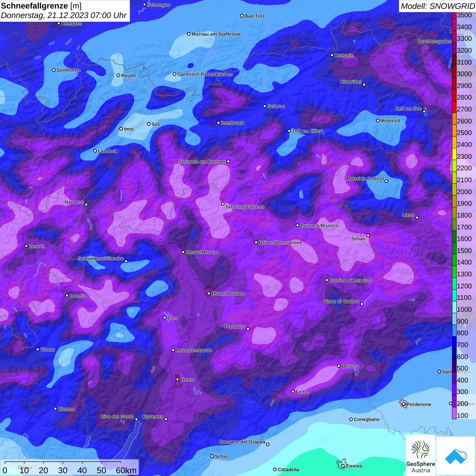
Task: Click the Pieve di Cadore label
Action: coord(341,301)
